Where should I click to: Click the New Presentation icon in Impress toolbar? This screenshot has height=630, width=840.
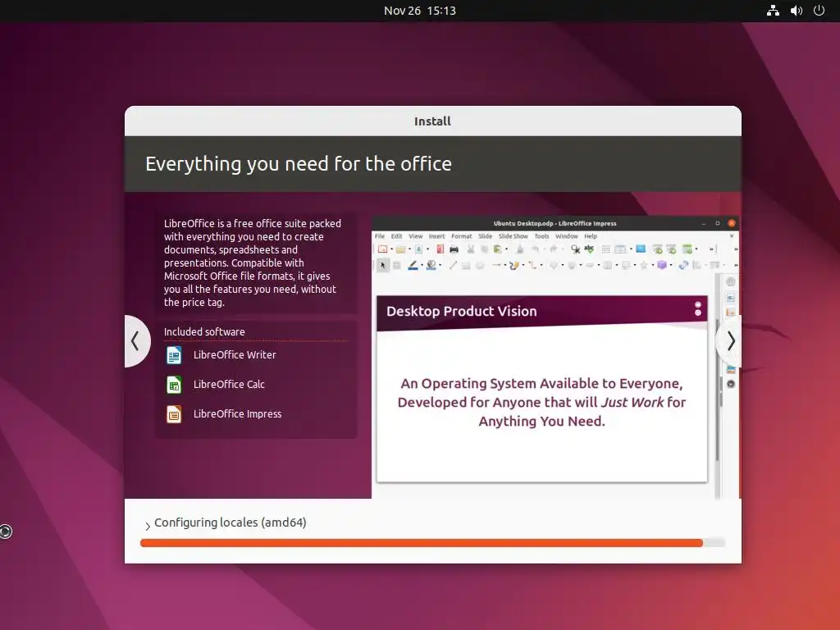(x=382, y=249)
